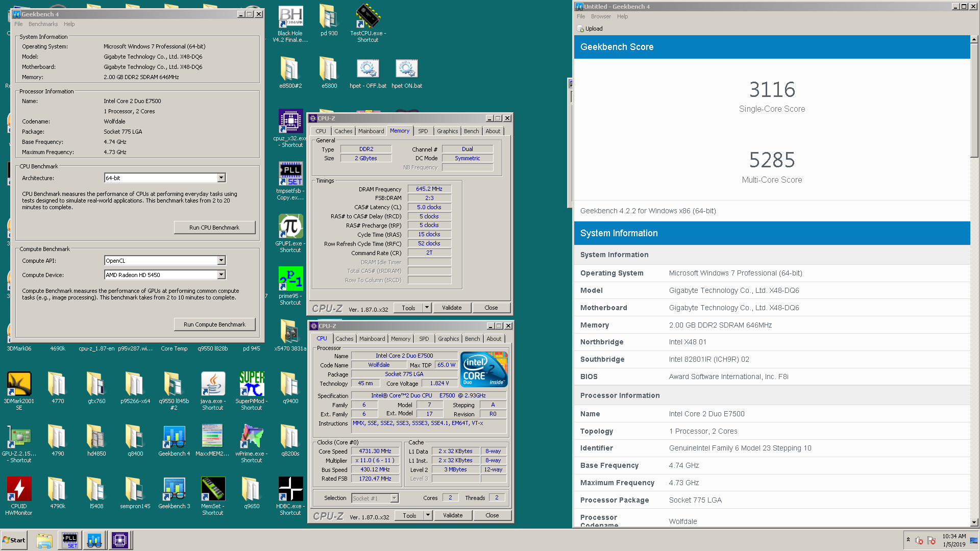980x551 pixels.
Task: Click scrollbar up arrow in Geekbench results
Action: [974, 39]
